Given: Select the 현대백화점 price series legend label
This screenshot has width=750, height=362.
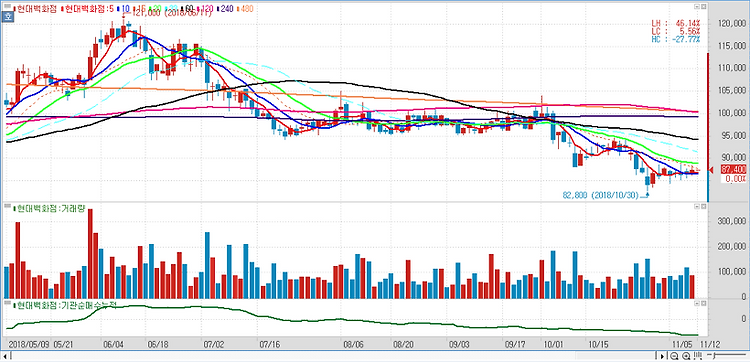Looking at the screenshot, I should [x=36, y=9].
